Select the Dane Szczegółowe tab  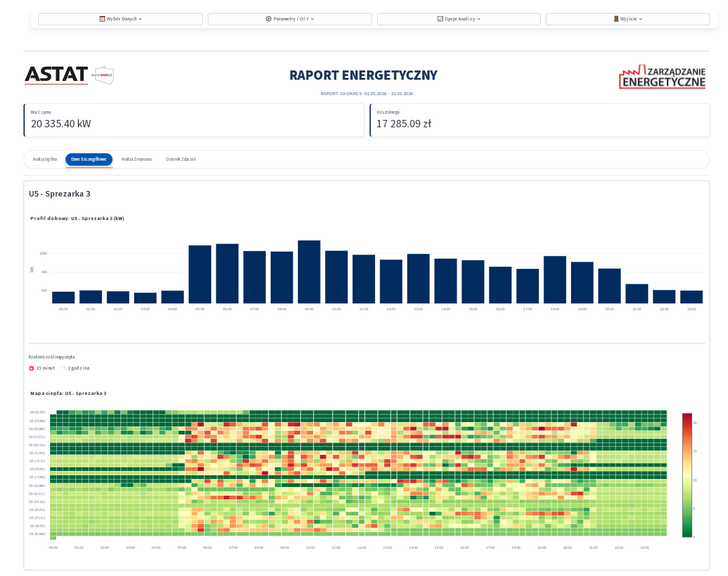88,159
